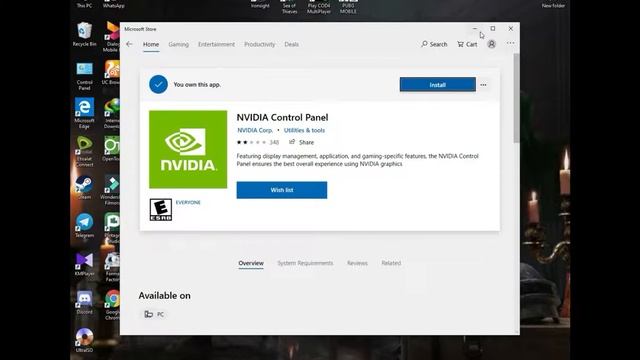Click the PC device icon under Available on
Viewport: 640px width, 360px height.
click(x=149, y=314)
